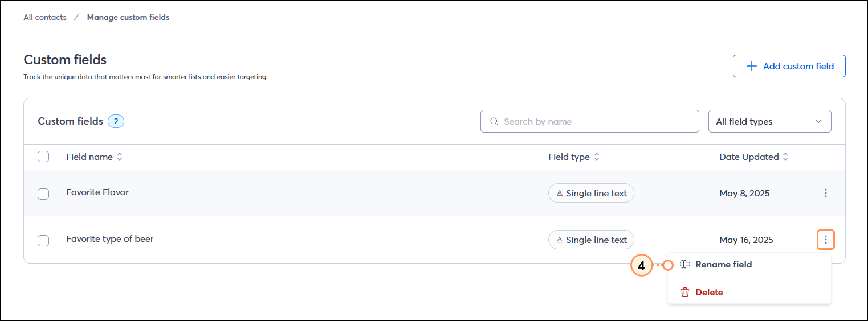Image resolution: width=868 pixels, height=321 pixels.
Task: Click the Single line text tag for Favorite Flavor
Action: [x=591, y=193]
